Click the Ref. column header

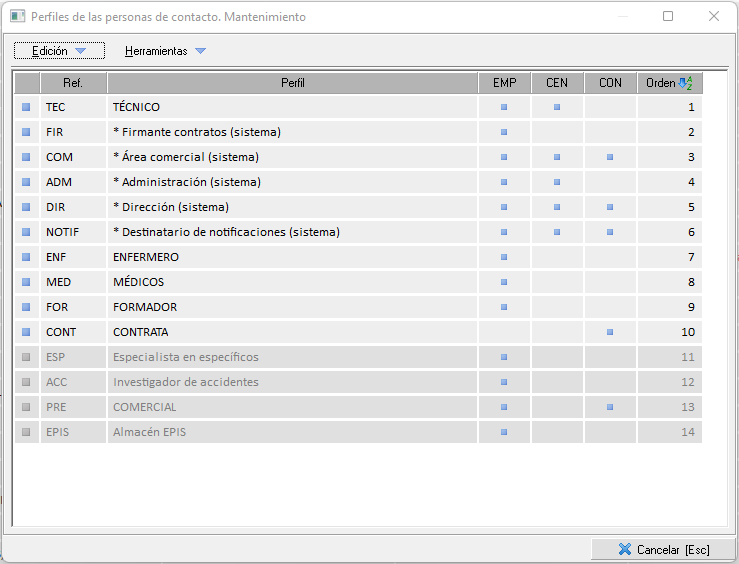click(x=73, y=83)
